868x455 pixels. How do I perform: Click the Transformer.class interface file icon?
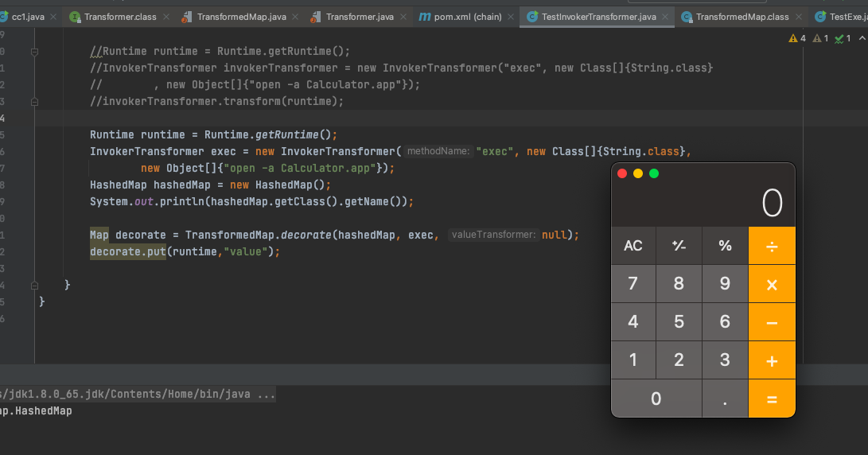tap(75, 17)
